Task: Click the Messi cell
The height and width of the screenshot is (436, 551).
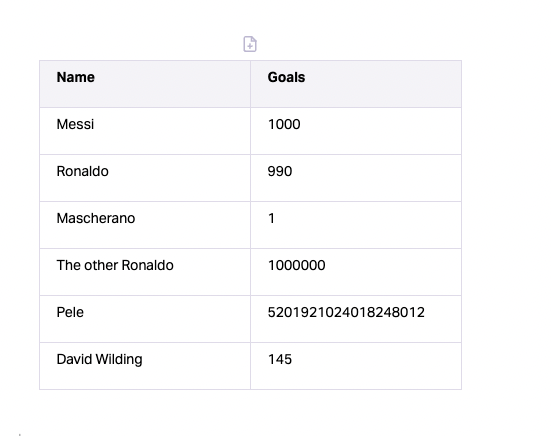Action: coord(145,131)
